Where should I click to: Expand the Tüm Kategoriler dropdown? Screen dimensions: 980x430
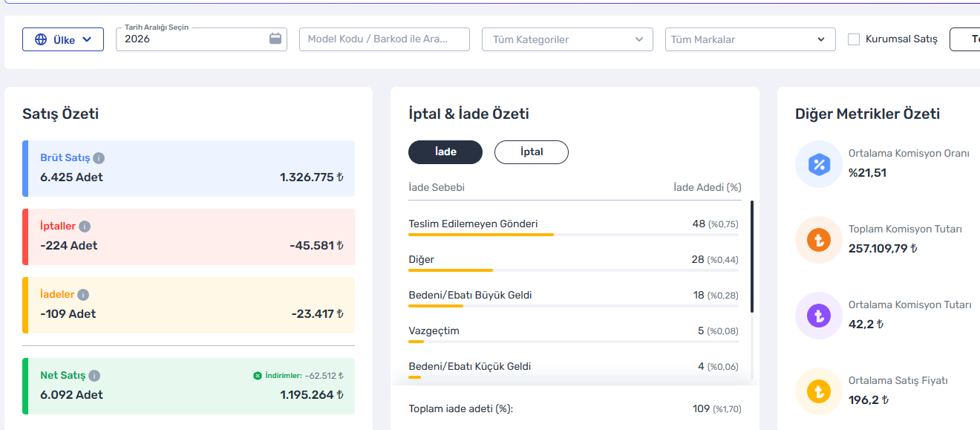567,39
